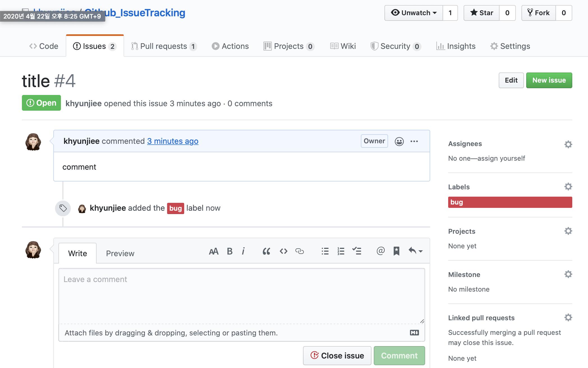Mention a user with the @ icon
This screenshot has height=368, width=588.
(380, 251)
